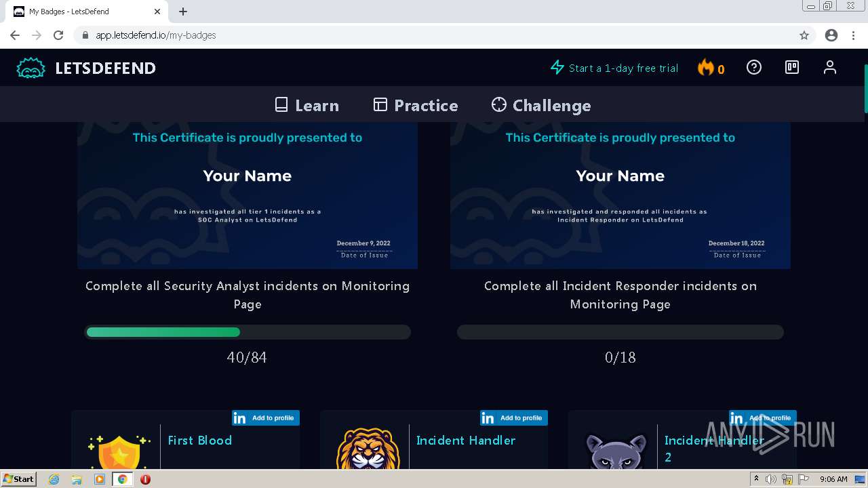The width and height of the screenshot is (868, 488).
Task: Open Windows Explorer from the taskbar
Action: [77, 479]
